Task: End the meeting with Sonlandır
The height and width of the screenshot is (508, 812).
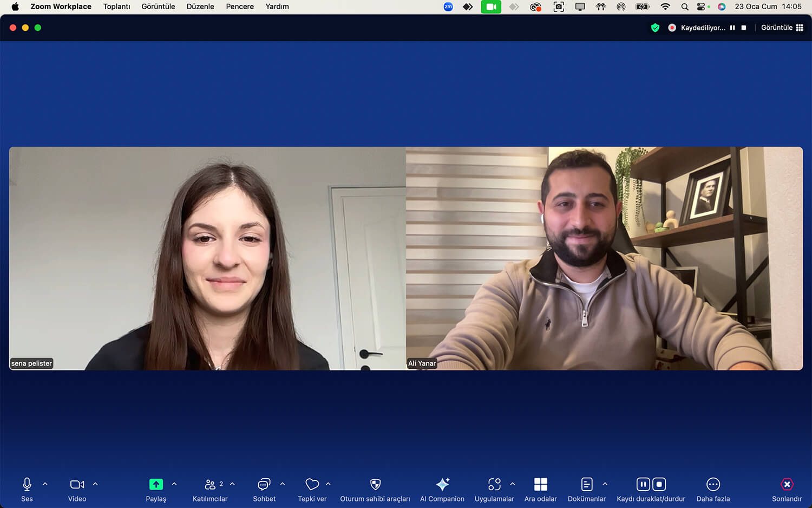Action: tap(787, 484)
